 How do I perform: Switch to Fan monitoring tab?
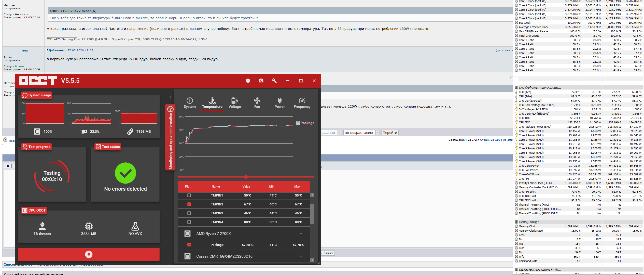257,103
